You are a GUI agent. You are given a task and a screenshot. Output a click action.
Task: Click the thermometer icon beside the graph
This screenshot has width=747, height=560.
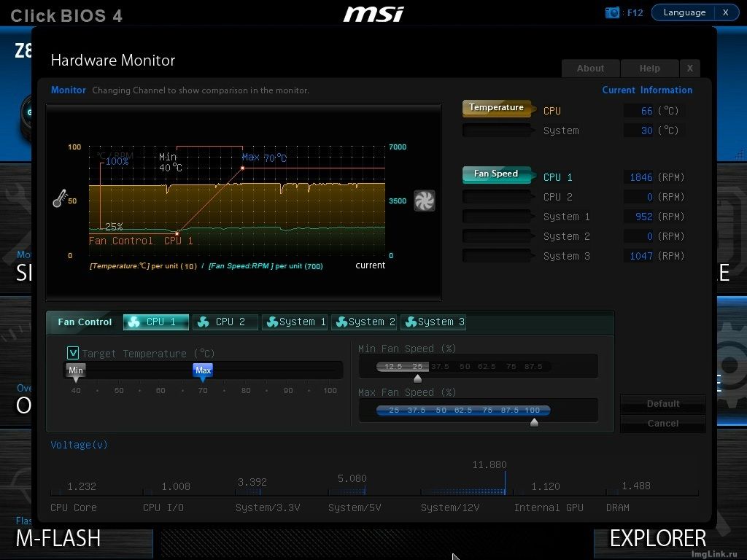(x=60, y=198)
